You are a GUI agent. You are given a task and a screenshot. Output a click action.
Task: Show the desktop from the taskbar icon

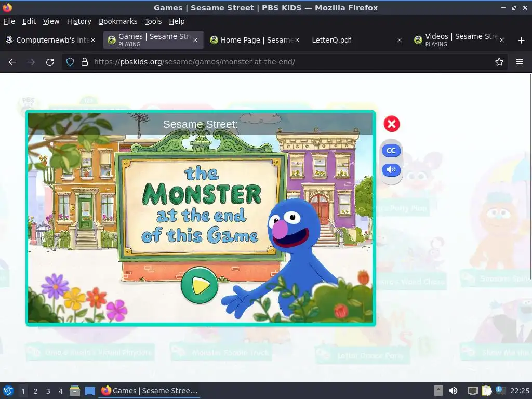click(90, 391)
